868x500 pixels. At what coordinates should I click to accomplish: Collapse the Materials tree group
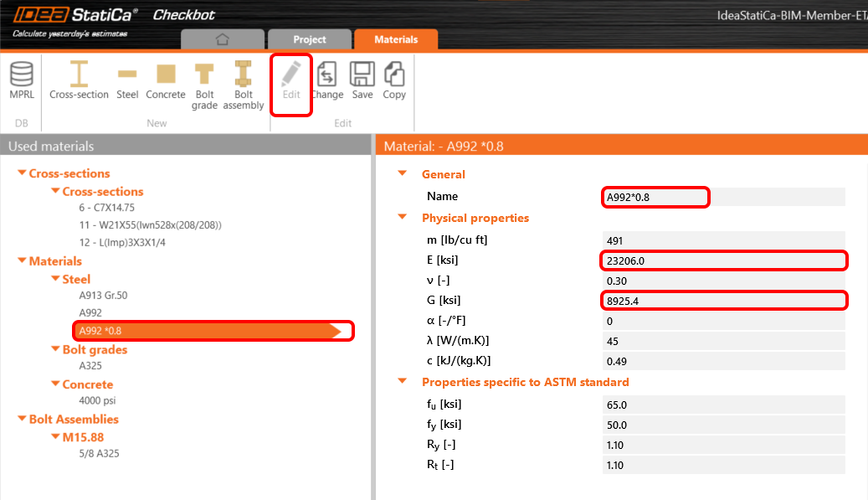pyautogui.click(x=22, y=260)
